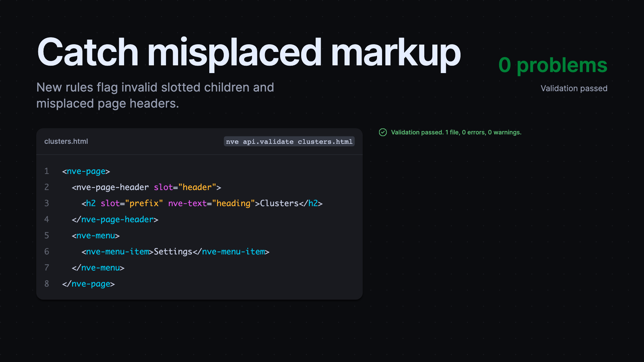
Task: Click the subtitle about new rules flagging slotted children
Action: pyautogui.click(x=155, y=96)
